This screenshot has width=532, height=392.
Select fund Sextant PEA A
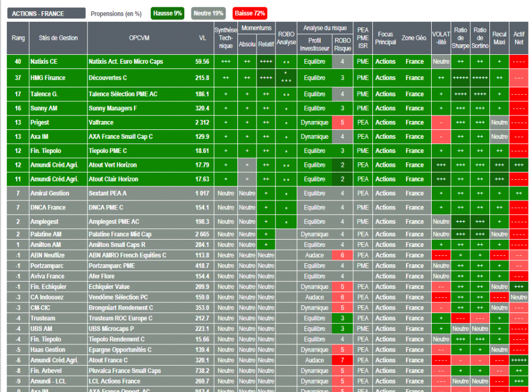click(x=108, y=193)
